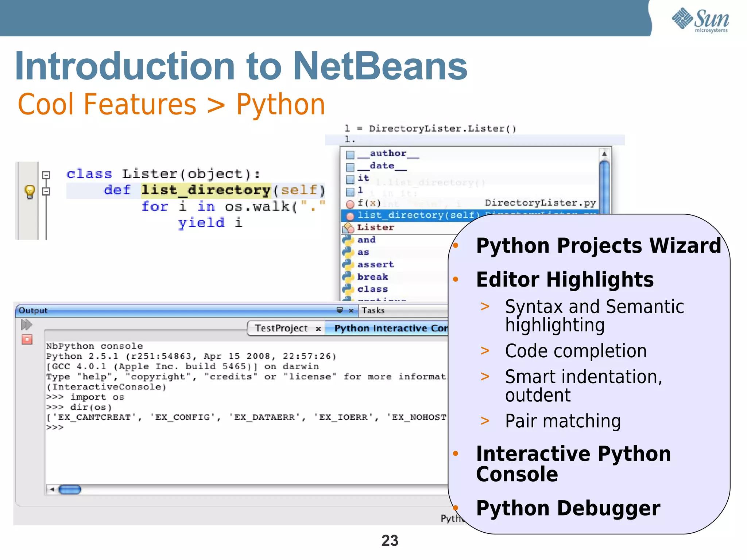Screen dimensions: 747x560
Task: Click console horizontal scrollbar left arrow
Action: pos(52,489)
